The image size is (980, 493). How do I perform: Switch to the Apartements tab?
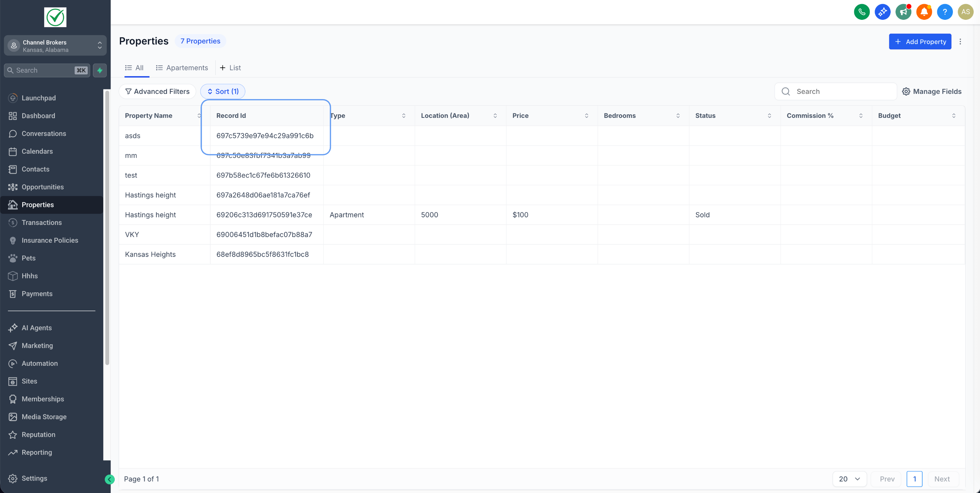coord(182,68)
